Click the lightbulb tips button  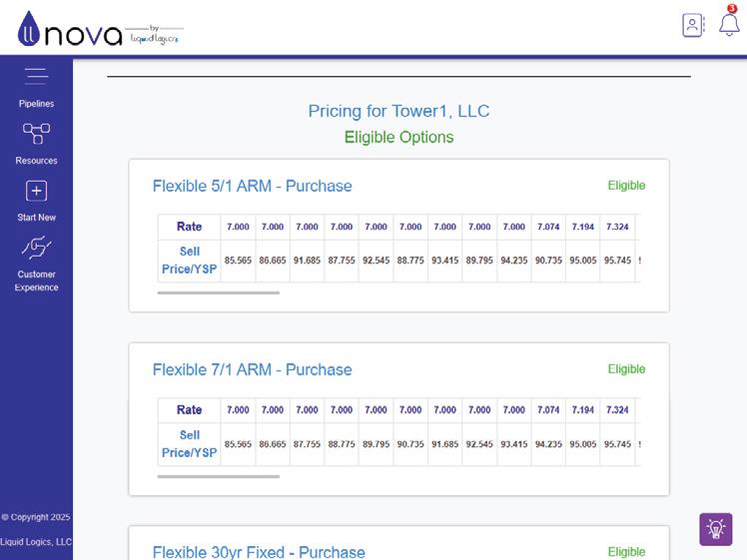715,529
